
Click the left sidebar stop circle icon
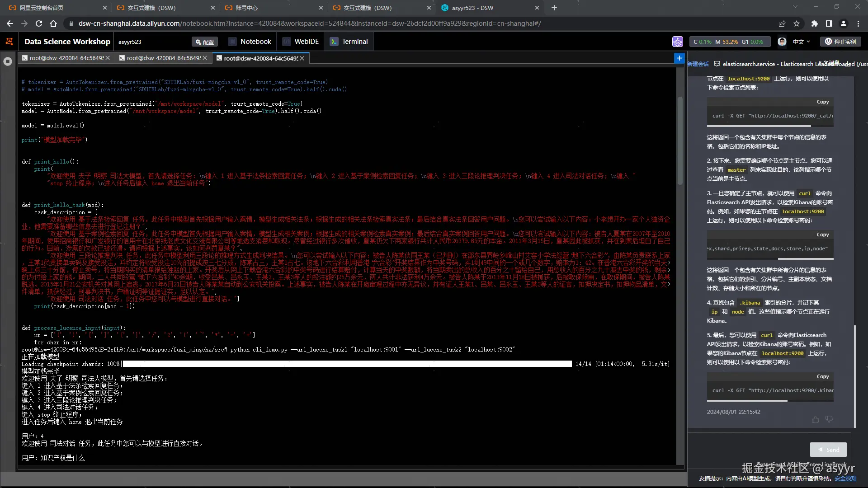[8, 61]
